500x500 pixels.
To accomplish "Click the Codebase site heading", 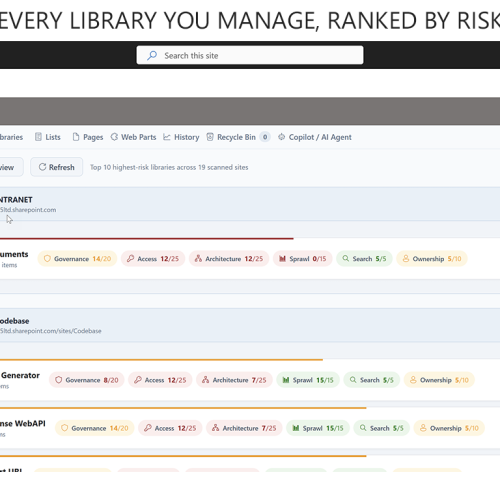I will pos(15,321).
